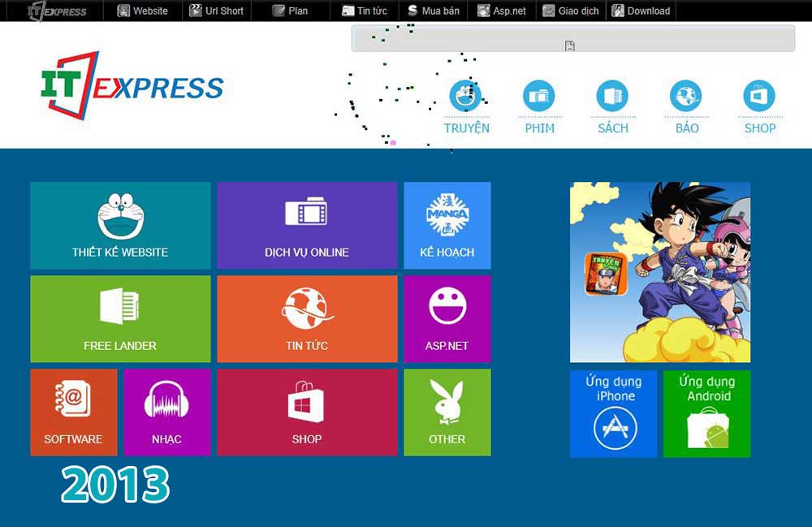Click the Mua bán S icon in top bar
The height and width of the screenshot is (527, 812).
click(x=412, y=11)
